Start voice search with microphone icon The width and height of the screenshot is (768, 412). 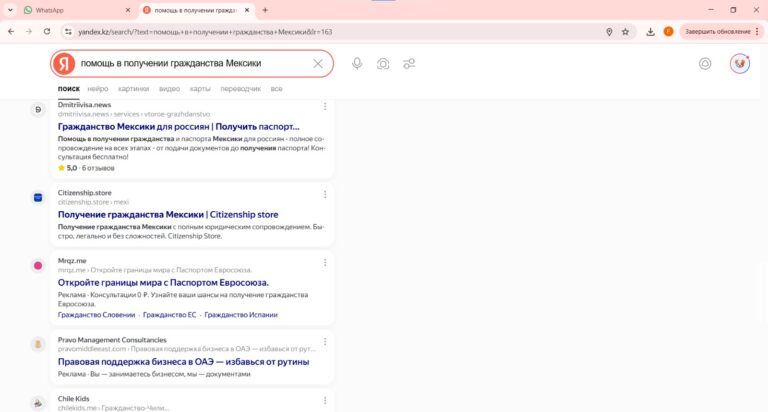(x=357, y=63)
